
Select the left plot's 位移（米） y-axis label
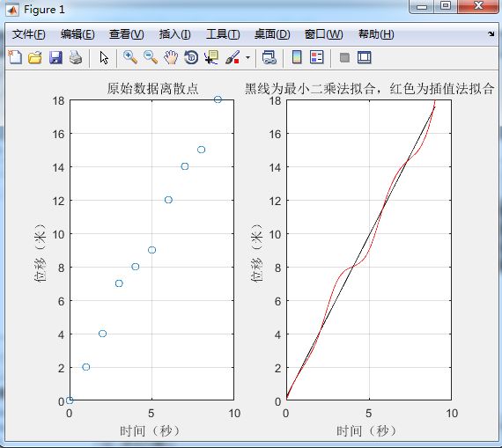(x=41, y=253)
